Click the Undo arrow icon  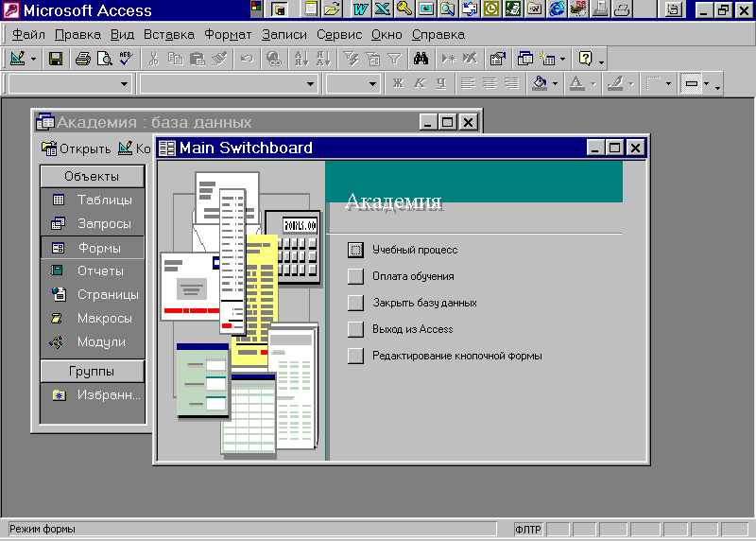click(247, 59)
